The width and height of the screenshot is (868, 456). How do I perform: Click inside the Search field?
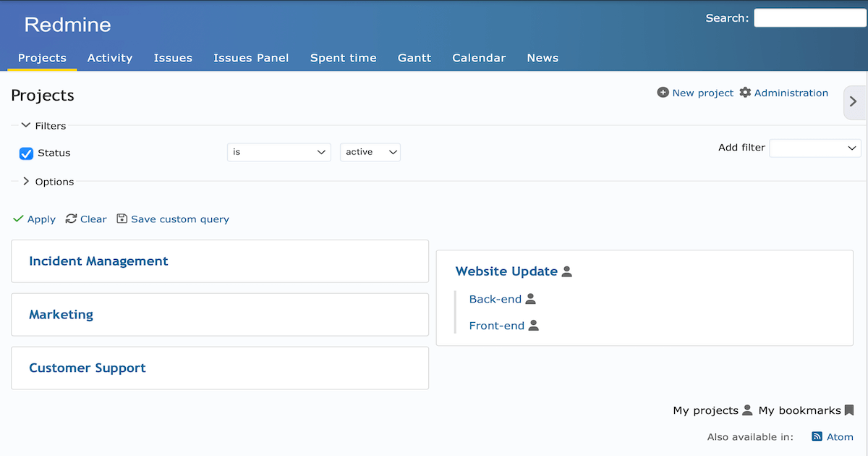coord(809,17)
